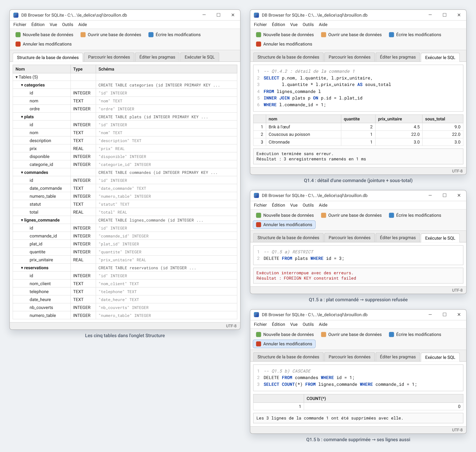Click orange Ouvrir une base icon, Structure window
Viewport: 476px width, 452px height.
click(x=83, y=35)
